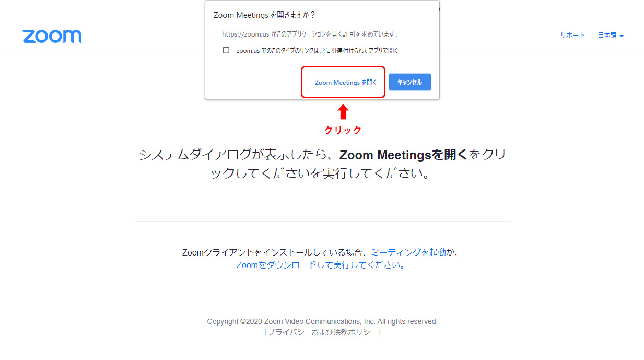Open the サポート support link
The image size is (644, 360).
[x=572, y=36]
